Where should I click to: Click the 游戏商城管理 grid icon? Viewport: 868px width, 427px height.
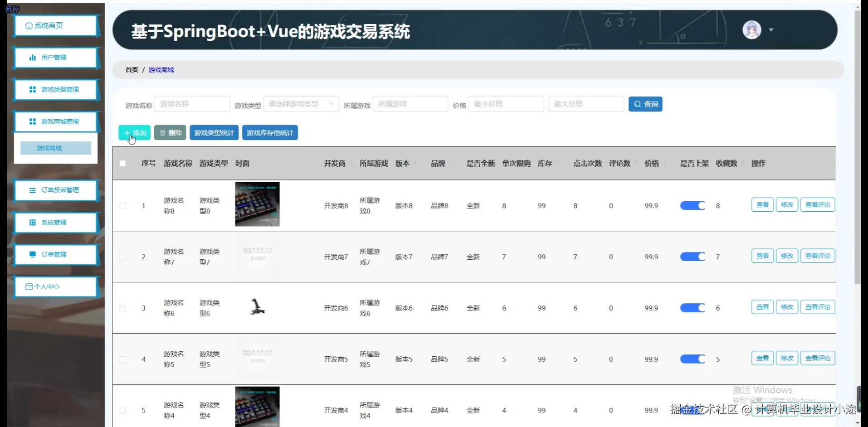point(32,121)
